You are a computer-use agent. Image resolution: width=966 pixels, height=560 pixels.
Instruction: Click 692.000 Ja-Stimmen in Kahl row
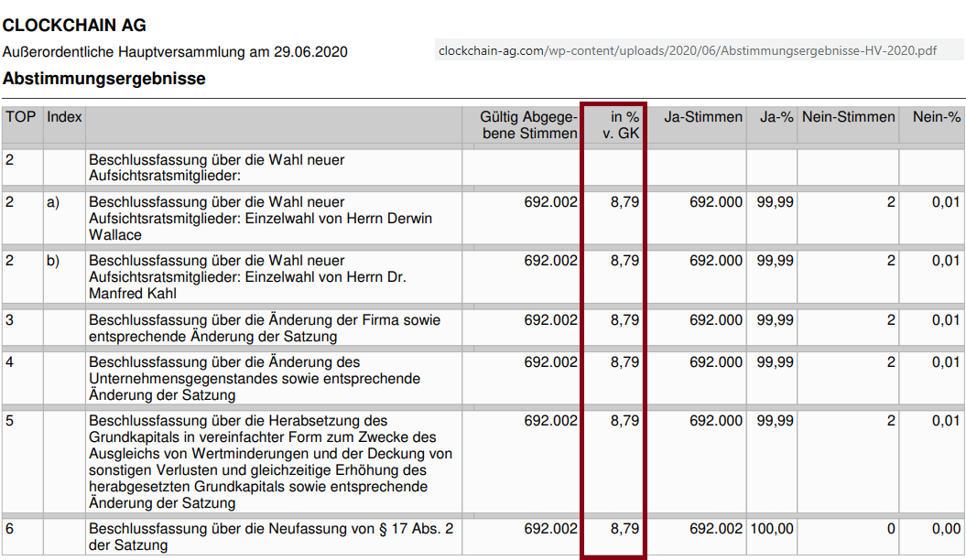coord(716,260)
